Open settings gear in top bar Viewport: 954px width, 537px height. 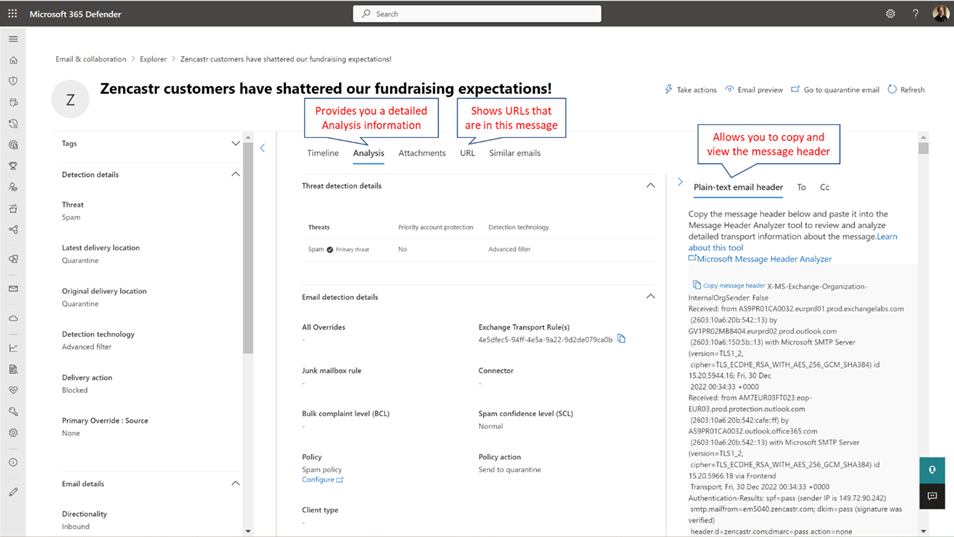[x=890, y=13]
